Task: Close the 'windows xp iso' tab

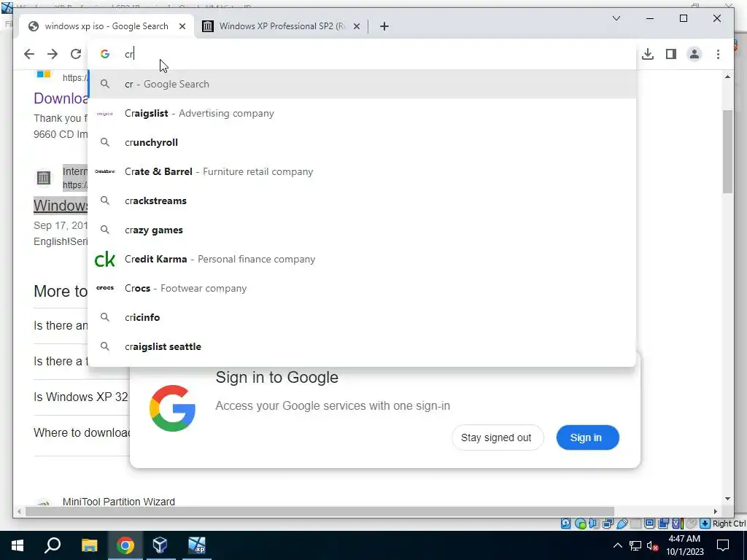Action: (182, 26)
